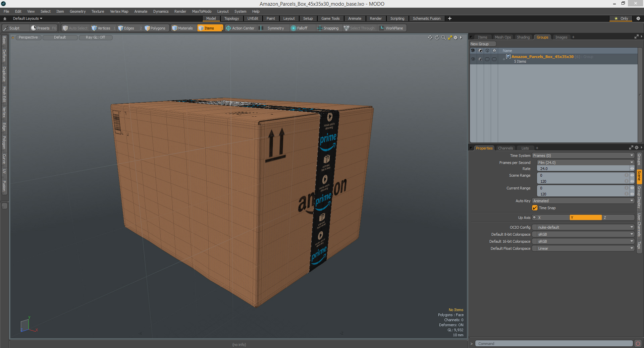Viewport: 644px width, 348px height.
Task: Open the Geometry menu
Action: coord(77,11)
